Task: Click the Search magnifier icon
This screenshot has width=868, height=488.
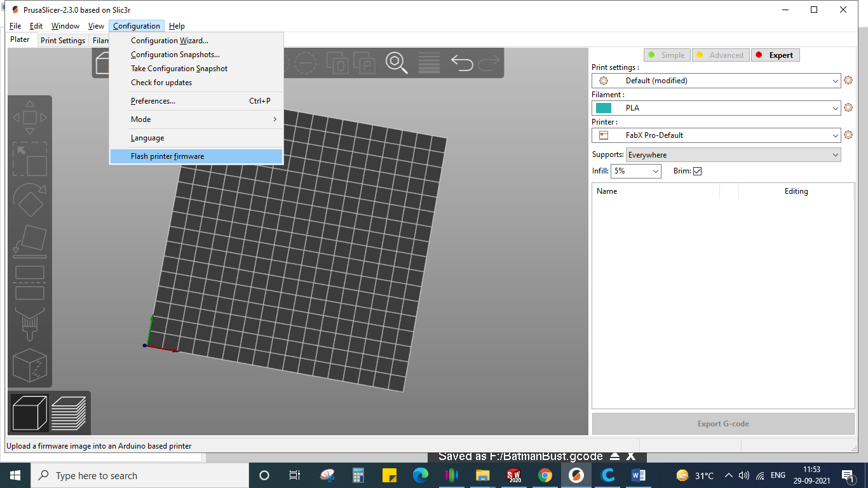Action: (397, 63)
